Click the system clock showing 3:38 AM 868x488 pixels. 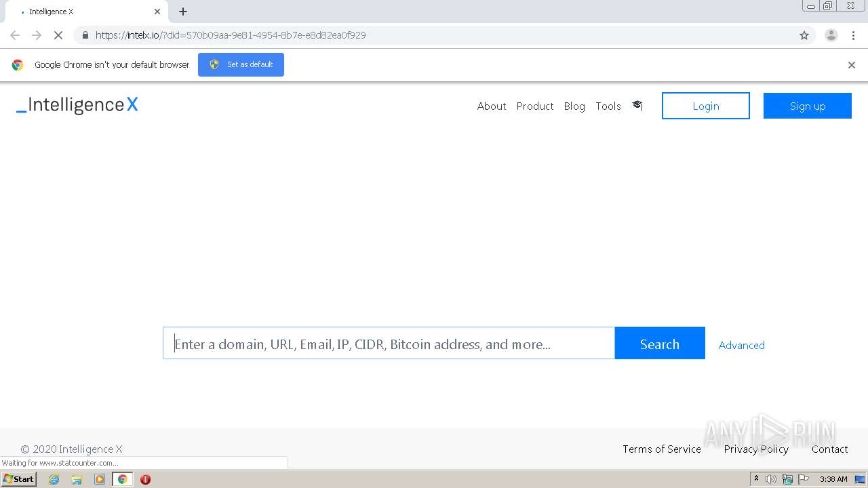click(x=833, y=479)
